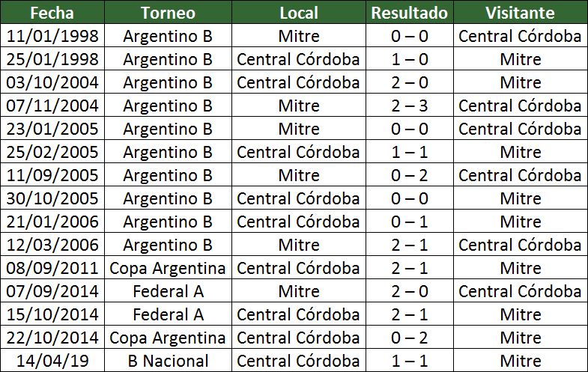Select the 0 – 1 result cell

point(409,222)
